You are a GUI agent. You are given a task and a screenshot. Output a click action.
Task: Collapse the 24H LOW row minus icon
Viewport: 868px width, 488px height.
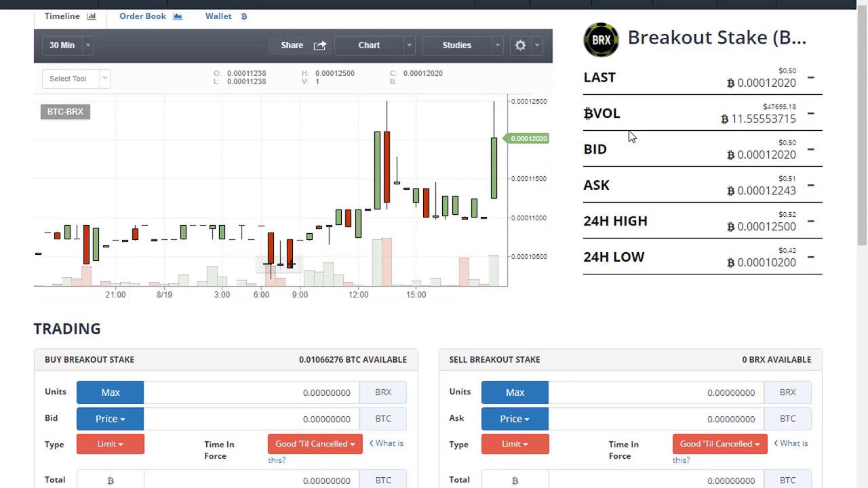(x=810, y=258)
